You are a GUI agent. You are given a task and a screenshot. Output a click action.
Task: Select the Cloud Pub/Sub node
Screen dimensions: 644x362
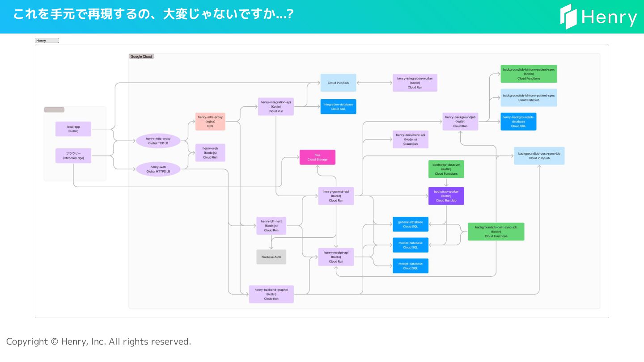point(338,83)
